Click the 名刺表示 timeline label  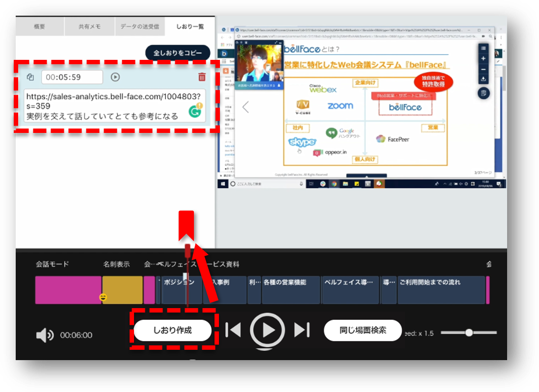tap(116, 264)
